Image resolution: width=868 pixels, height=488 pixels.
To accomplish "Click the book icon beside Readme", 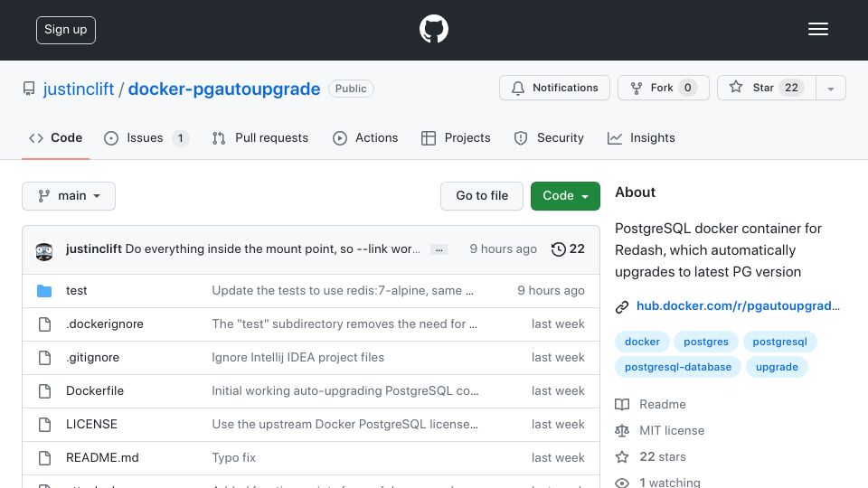I will pyautogui.click(x=622, y=405).
